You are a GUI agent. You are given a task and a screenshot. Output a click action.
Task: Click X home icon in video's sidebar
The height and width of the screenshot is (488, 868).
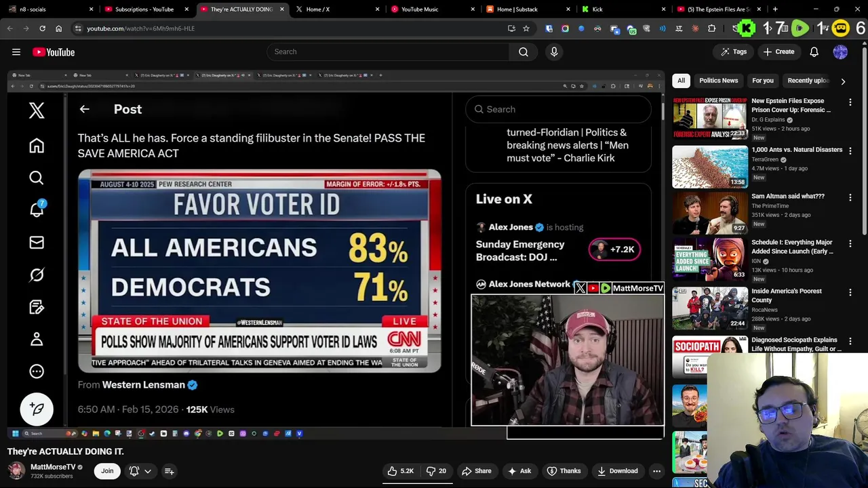[37, 146]
